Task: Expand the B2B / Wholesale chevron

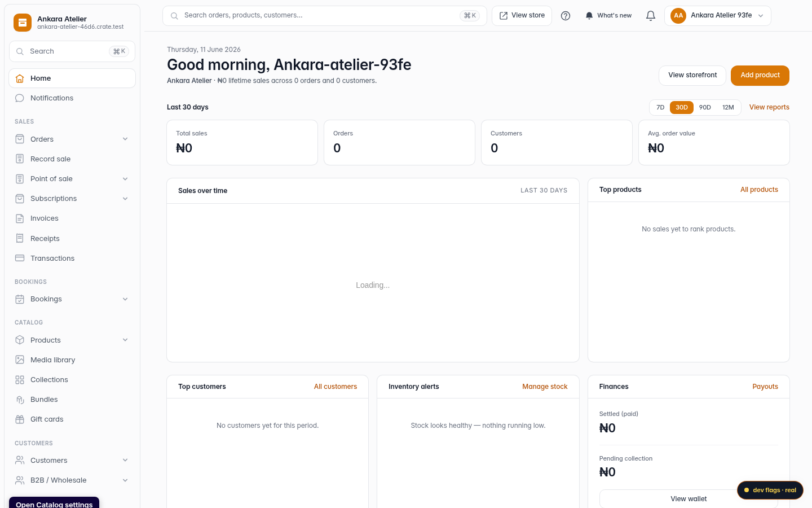Action: [x=125, y=480]
